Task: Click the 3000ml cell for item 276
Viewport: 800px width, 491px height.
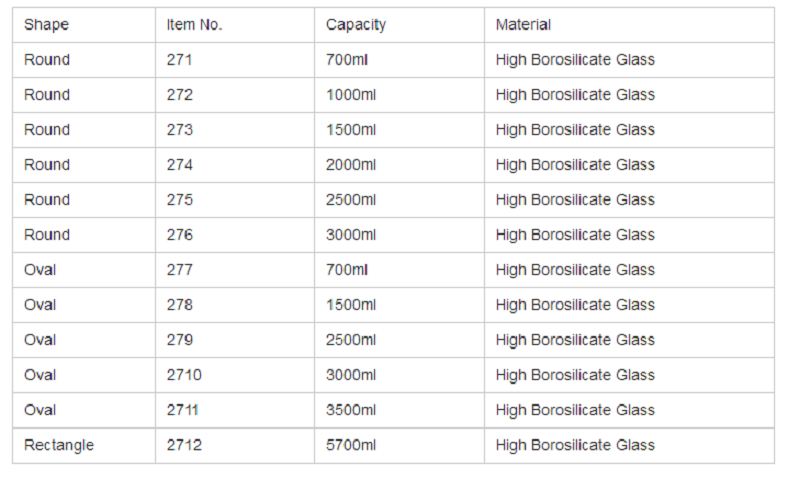Action: [x=351, y=235]
